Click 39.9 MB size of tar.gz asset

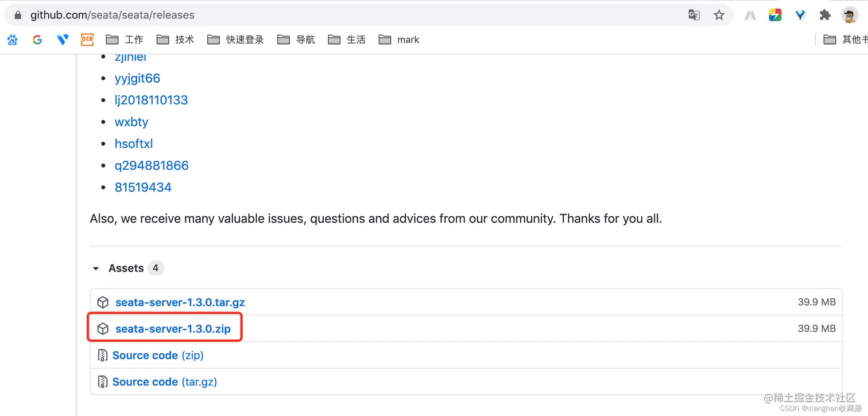[816, 302]
